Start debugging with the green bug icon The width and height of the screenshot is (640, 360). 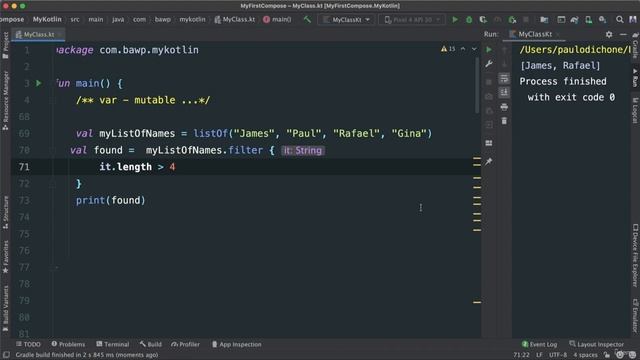point(469,19)
